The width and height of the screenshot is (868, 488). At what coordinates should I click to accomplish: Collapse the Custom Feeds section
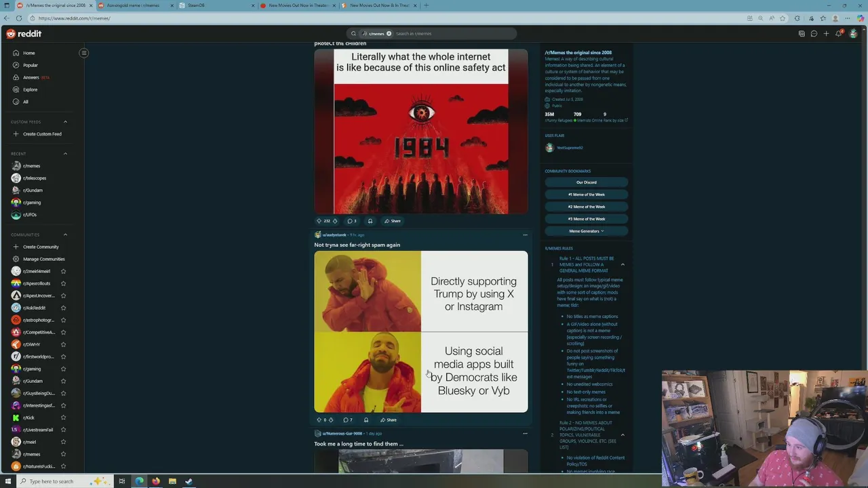(x=65, y=122)
